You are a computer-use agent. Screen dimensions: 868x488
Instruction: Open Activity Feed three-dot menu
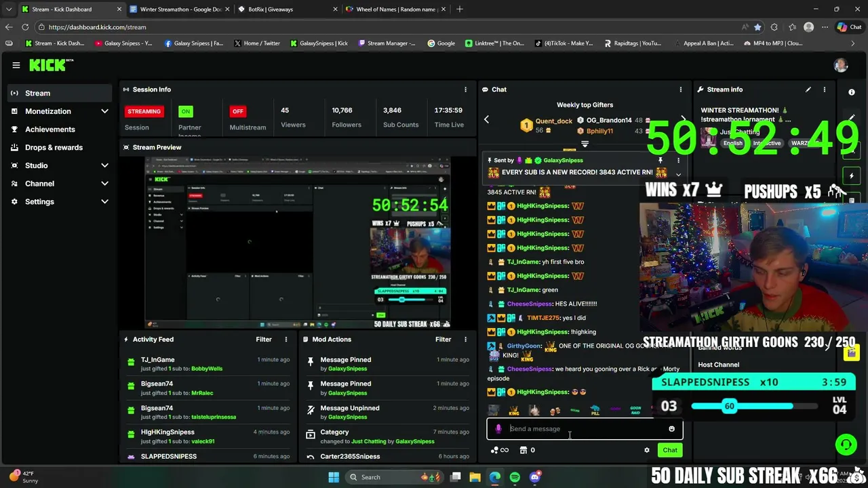(285, 340)
